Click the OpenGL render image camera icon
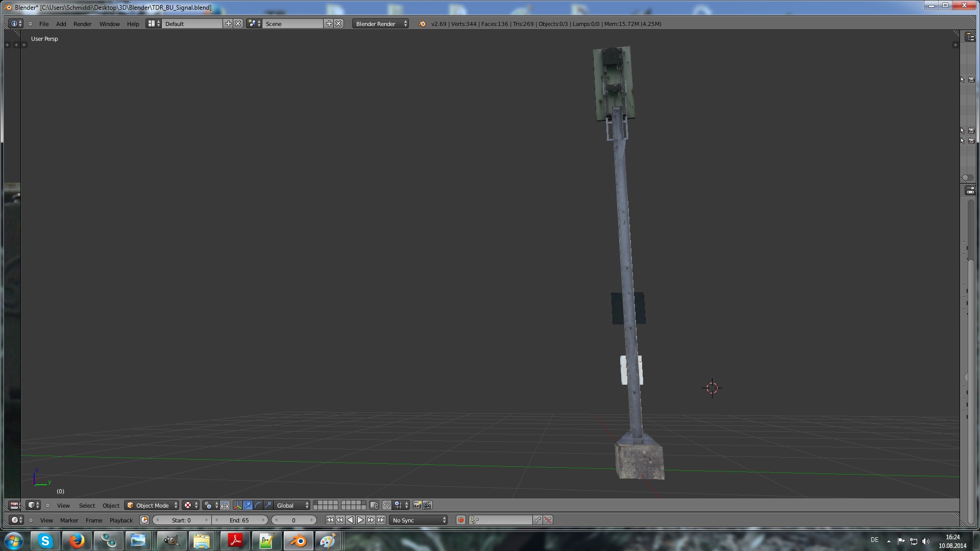The image size is (980, 551). coord(417,505)
